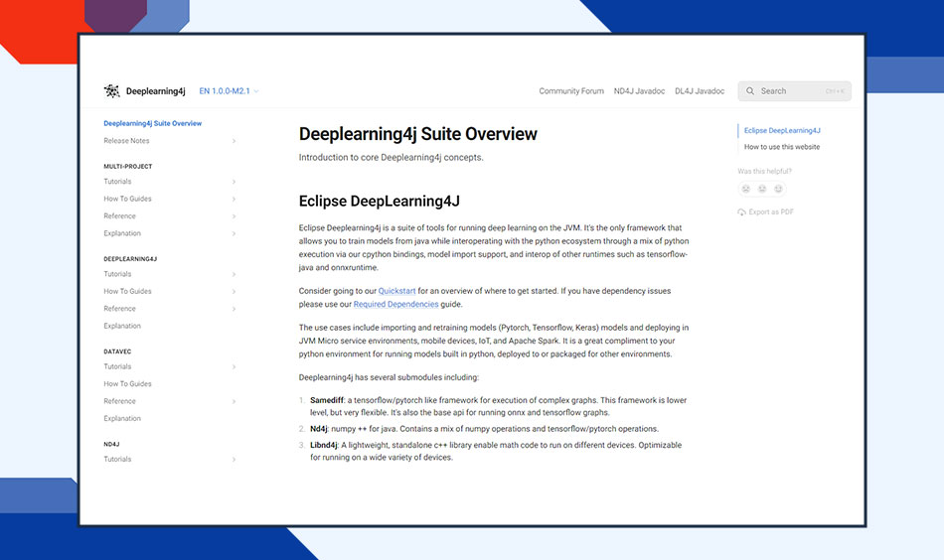The width and height of the screenshot is (944, 560).
Task: Expand the Datavec Reference chevron
Action: coord(235,401)
